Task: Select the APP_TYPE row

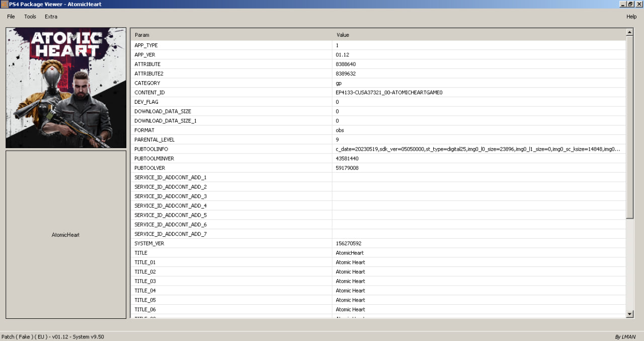Action: [x=378, y=45]
